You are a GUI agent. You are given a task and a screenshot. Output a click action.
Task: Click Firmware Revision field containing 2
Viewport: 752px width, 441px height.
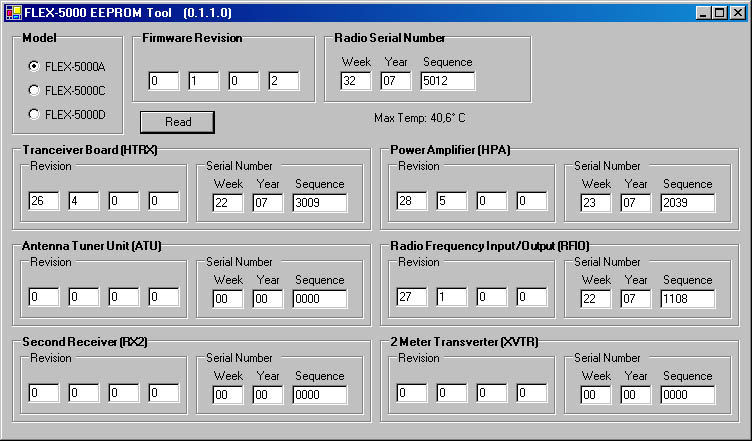[x=284, y=81]
